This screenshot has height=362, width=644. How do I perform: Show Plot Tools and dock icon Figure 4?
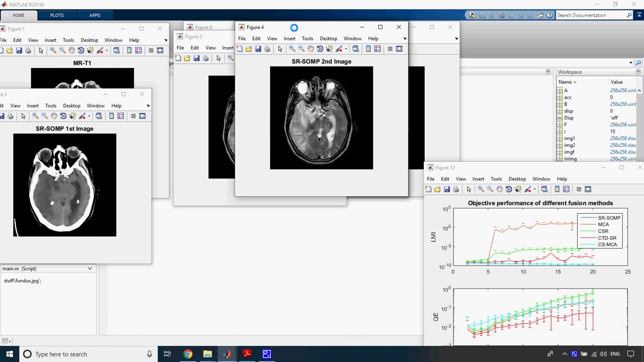click(x=399, y=49)
